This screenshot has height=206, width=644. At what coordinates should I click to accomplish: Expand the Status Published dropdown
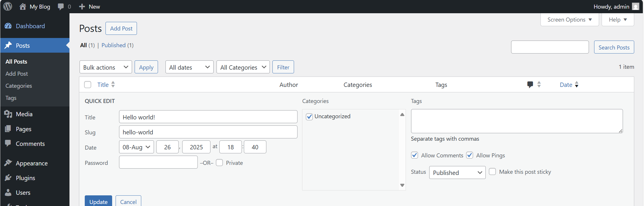pyautogui.click(x=457, y=173)
